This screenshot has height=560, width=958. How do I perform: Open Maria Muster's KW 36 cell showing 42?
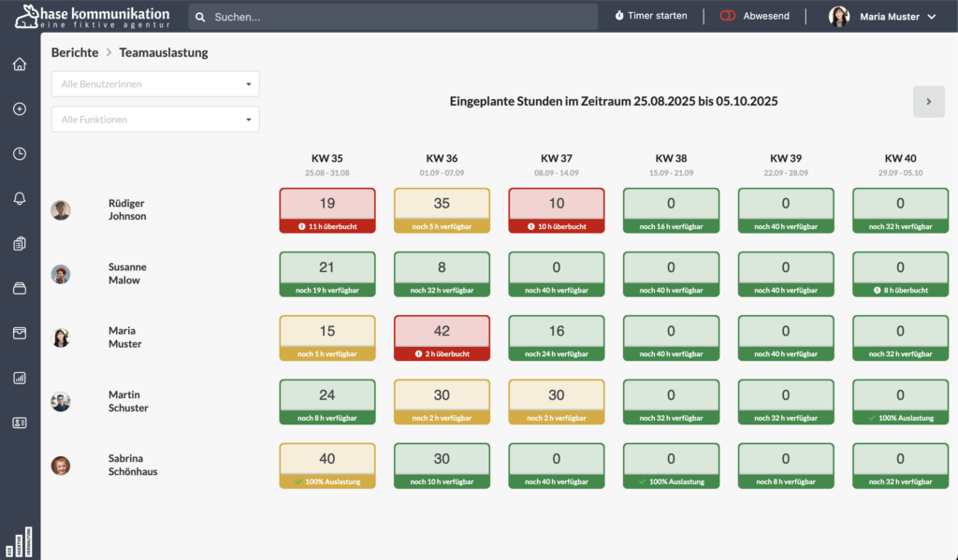442,337
